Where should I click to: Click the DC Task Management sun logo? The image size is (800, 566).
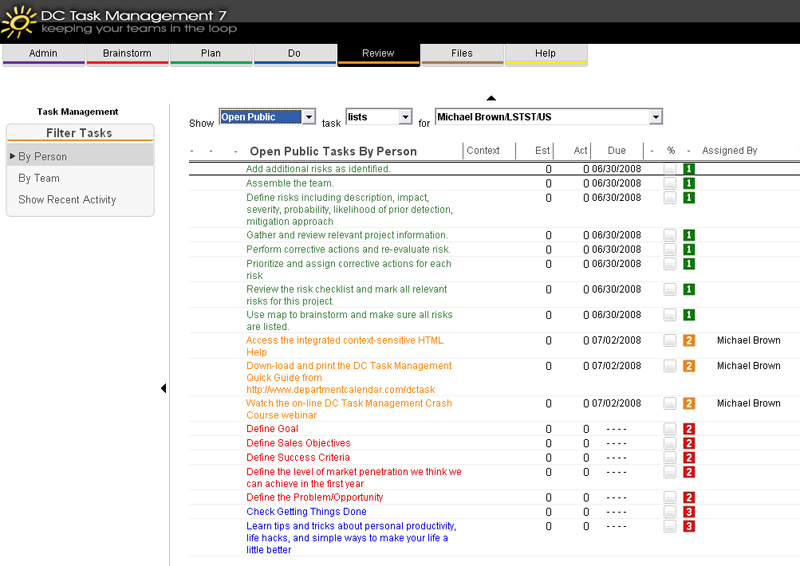coord(19,21)
